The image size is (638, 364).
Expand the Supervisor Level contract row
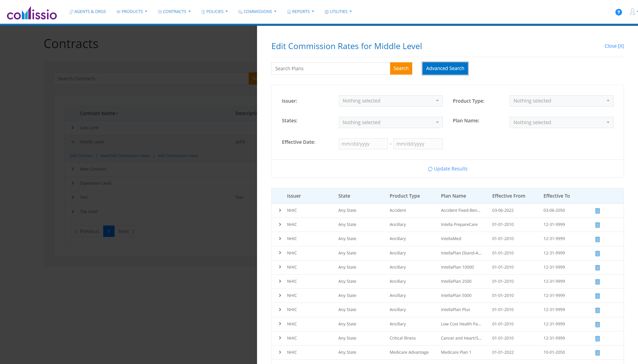[x=73, y=183]
